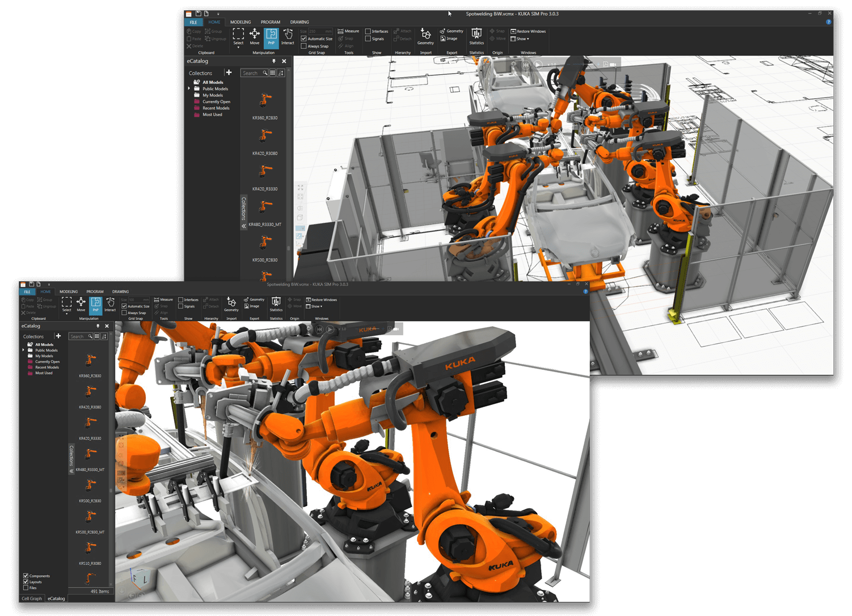Open Statistics in the front window

coord(276,304)
